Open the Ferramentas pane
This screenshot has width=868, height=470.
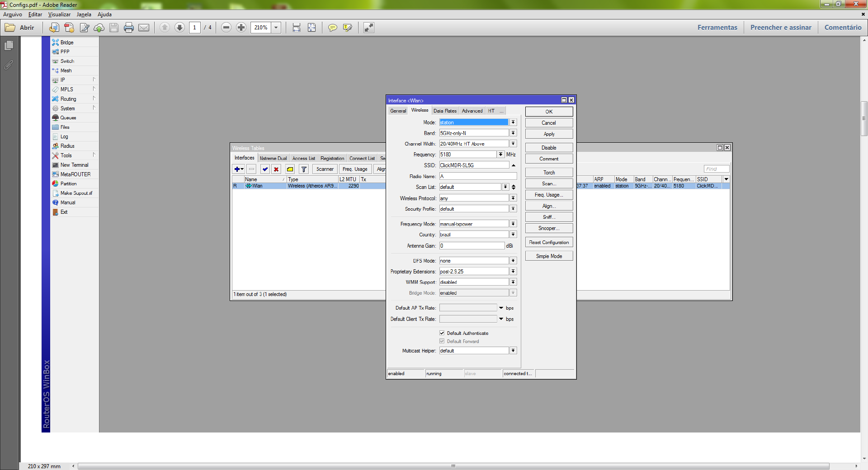[x=717, y=28]
